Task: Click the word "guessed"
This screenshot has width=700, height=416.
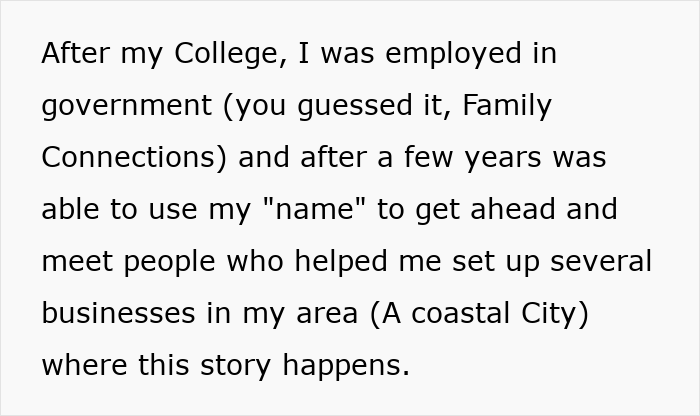Action: coord(373,105)
